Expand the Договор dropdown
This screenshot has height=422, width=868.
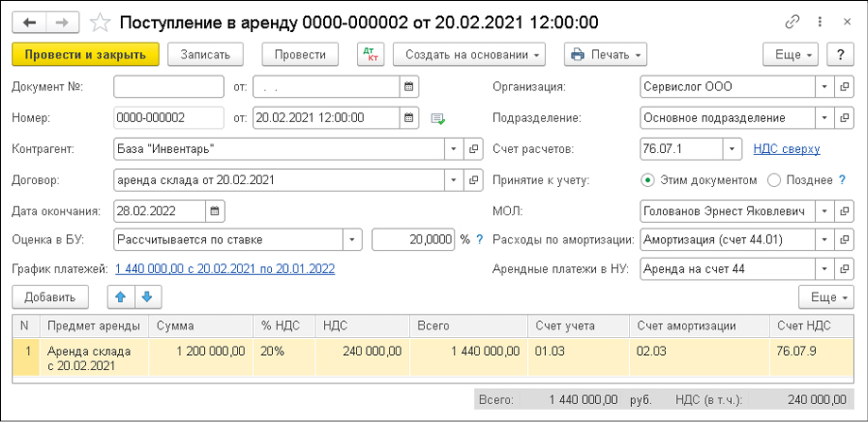pyautogui.click(x=454, y=179)
